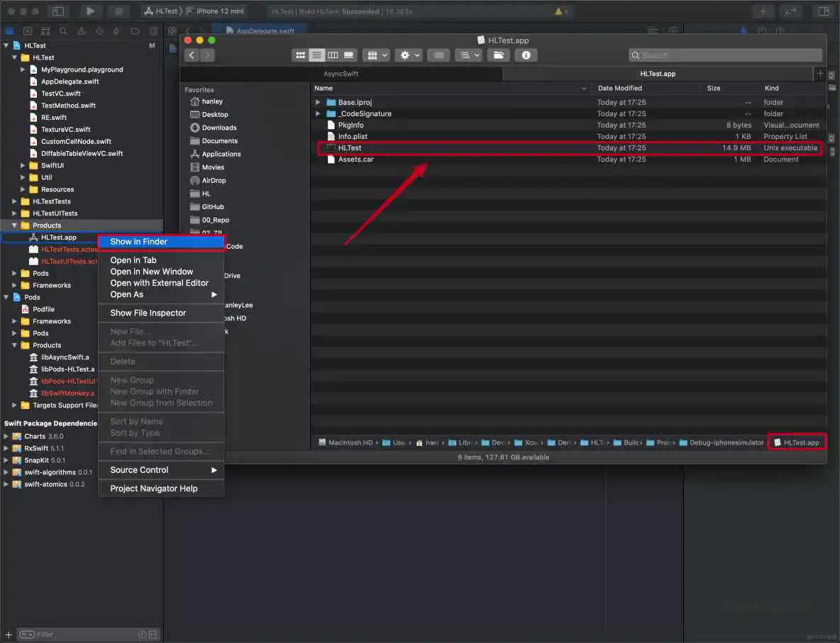Click Finder new folder toolbar button
This screenshot has height=643, width=840.
(498, 55)
